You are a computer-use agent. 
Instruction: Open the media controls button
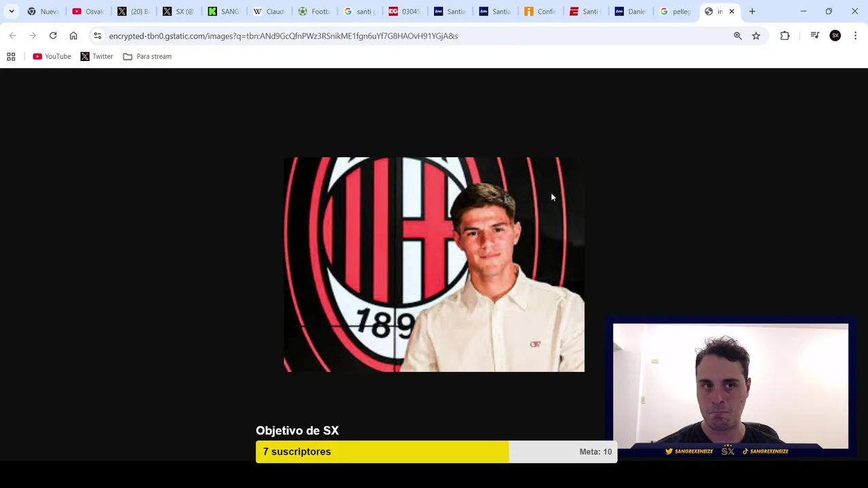pyautogui.click(x=814, y=36)
